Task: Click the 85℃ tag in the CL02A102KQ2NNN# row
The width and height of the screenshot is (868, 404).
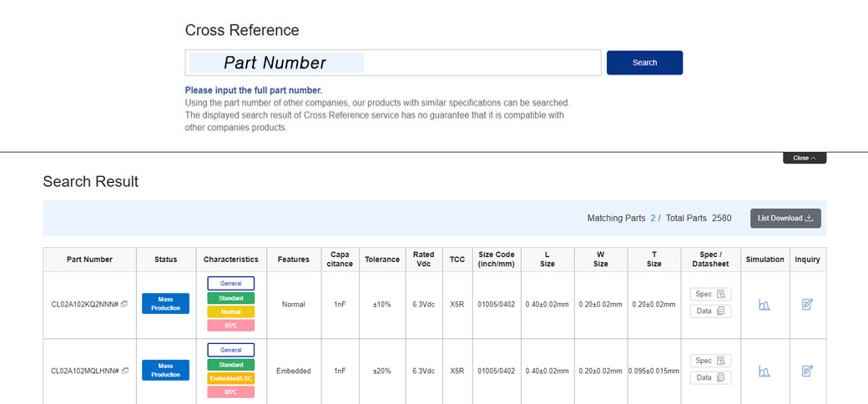Action: (231, 326)
